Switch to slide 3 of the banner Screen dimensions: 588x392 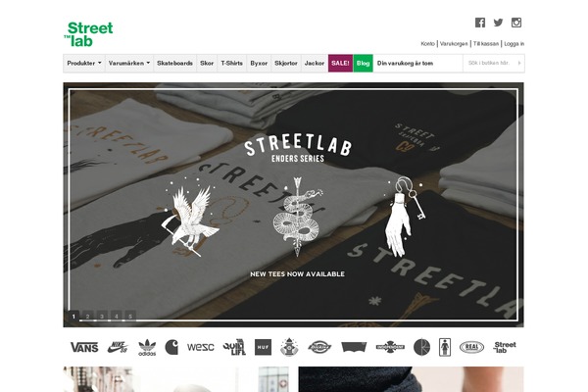(102, 317)
